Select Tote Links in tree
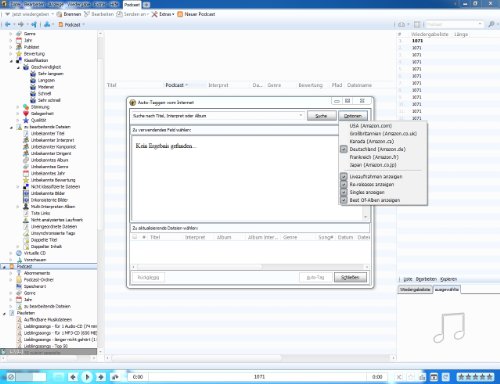 pyautogui.click(x=40, y=213)
